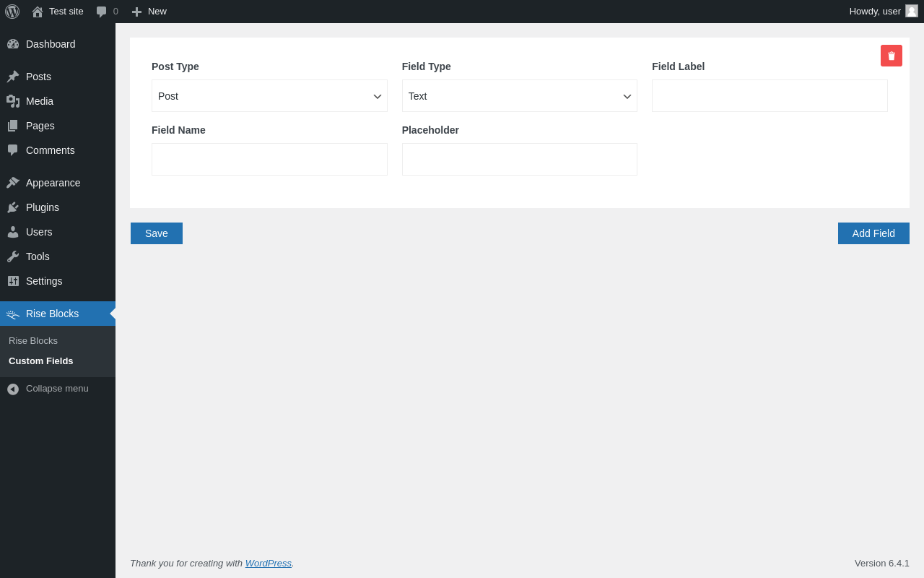Screen dimensions: 924x578
Task: Open the Rise Blocks submenu item
Action: pos(33,341)
